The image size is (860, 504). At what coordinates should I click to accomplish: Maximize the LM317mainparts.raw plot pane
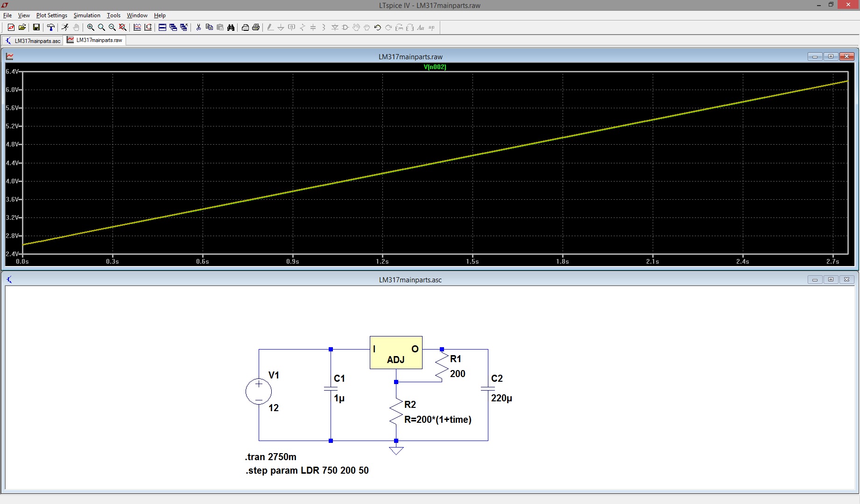831,56
